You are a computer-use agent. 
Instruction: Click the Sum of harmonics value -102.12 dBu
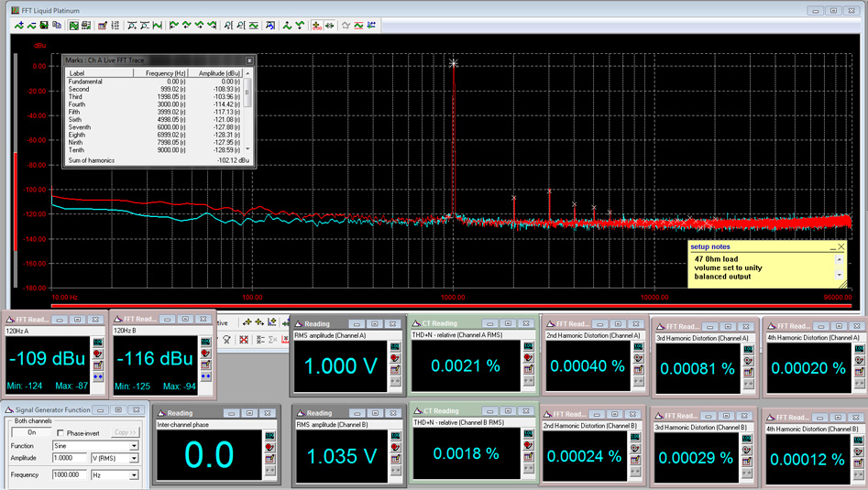click(x=233, y=160)
